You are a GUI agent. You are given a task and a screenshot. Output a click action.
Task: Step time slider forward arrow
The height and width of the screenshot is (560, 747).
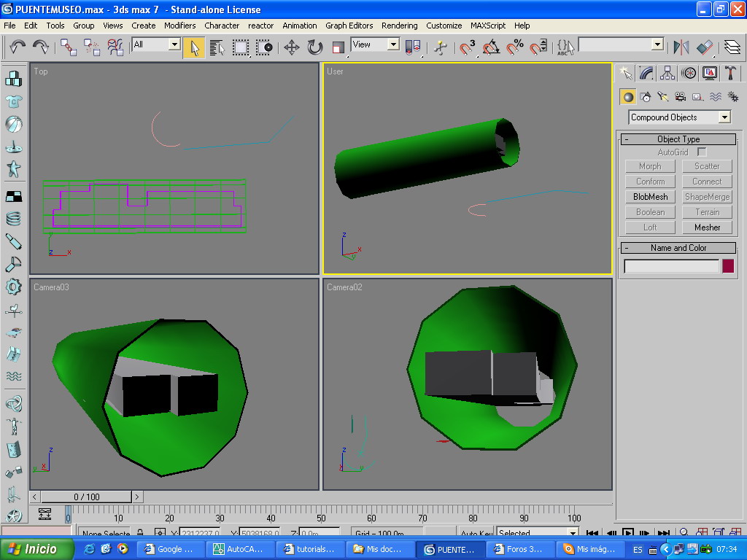(x=137, y=497)
